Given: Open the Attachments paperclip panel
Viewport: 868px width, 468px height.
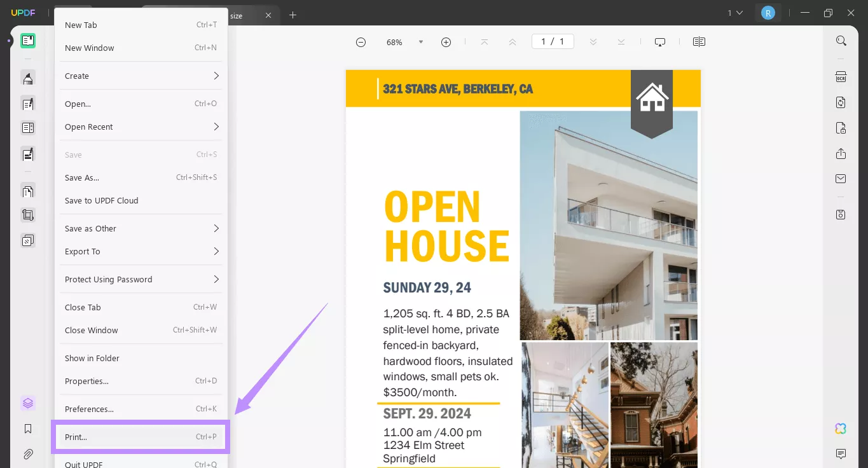Looking at the screenshot, I should point(28,454).
